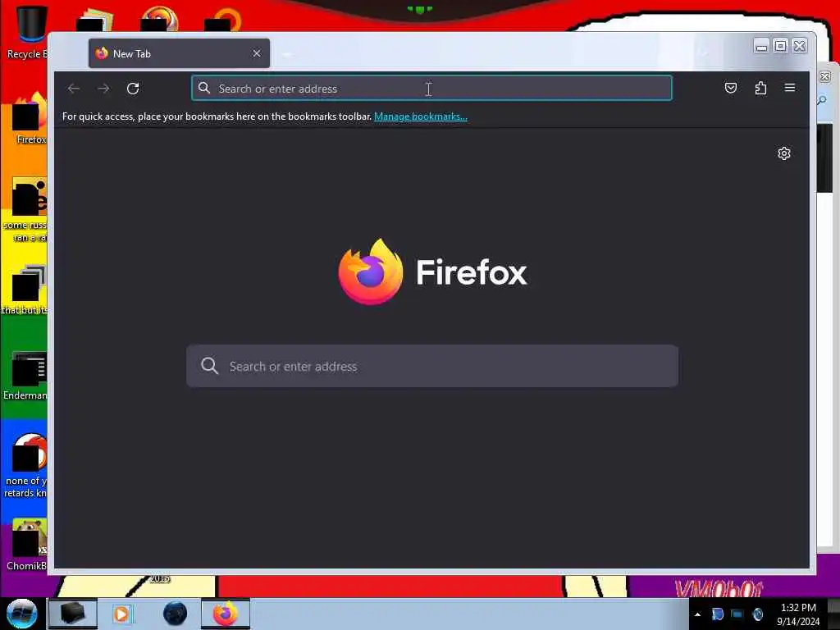
Task: Select the Firefox desktop shortcut
Action: click(30, 119)
